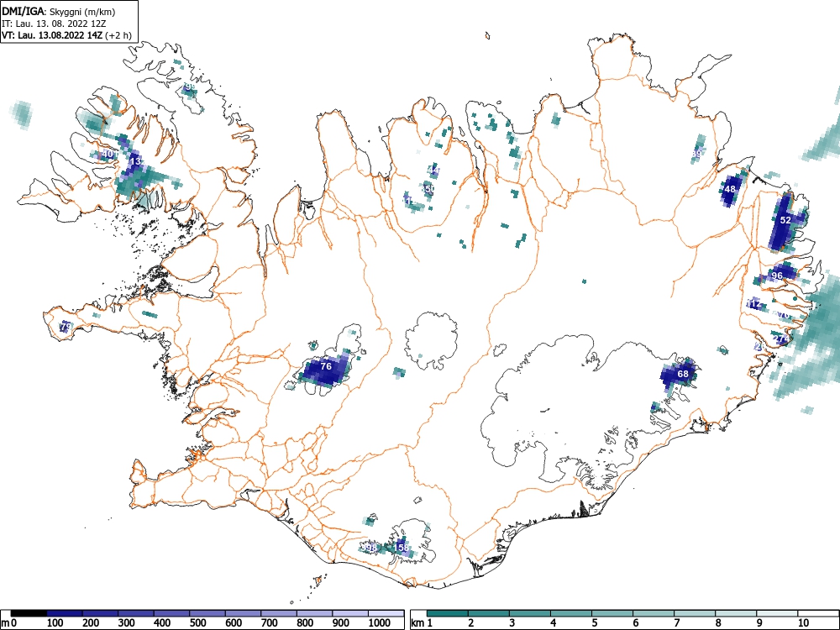
Task: Select the swatch above '500' in meter legend
Action: 207,613
